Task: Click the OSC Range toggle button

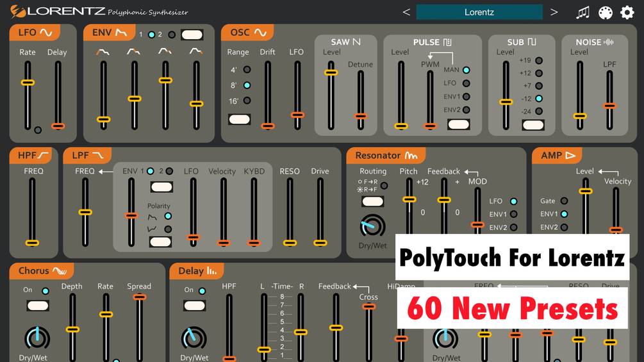Action: (240, 119)
